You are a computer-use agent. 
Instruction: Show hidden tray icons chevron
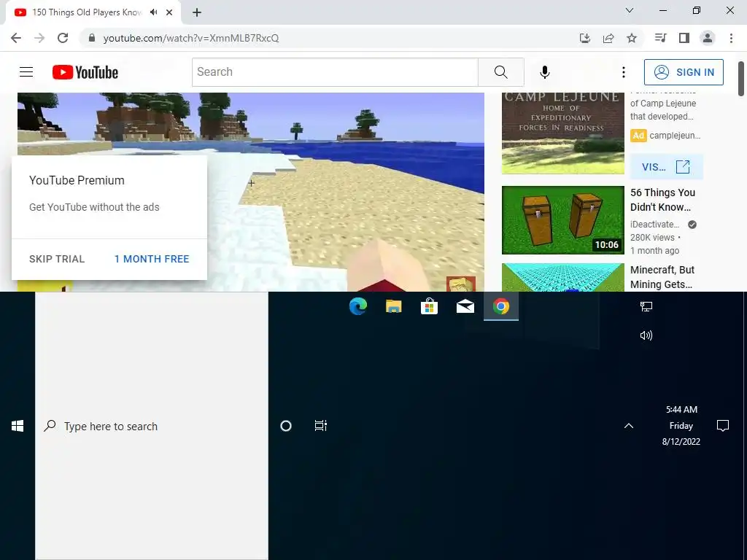629,426
